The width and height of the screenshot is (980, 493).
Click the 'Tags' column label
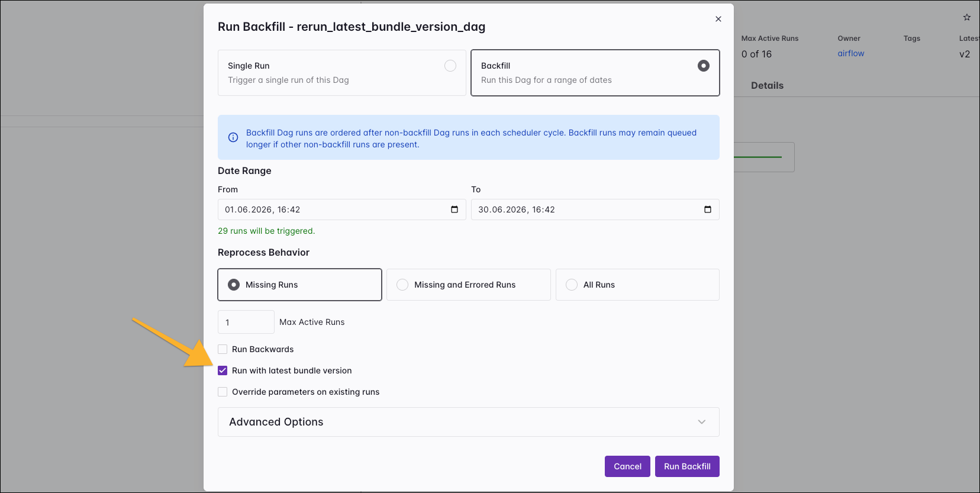click(912, 38)
